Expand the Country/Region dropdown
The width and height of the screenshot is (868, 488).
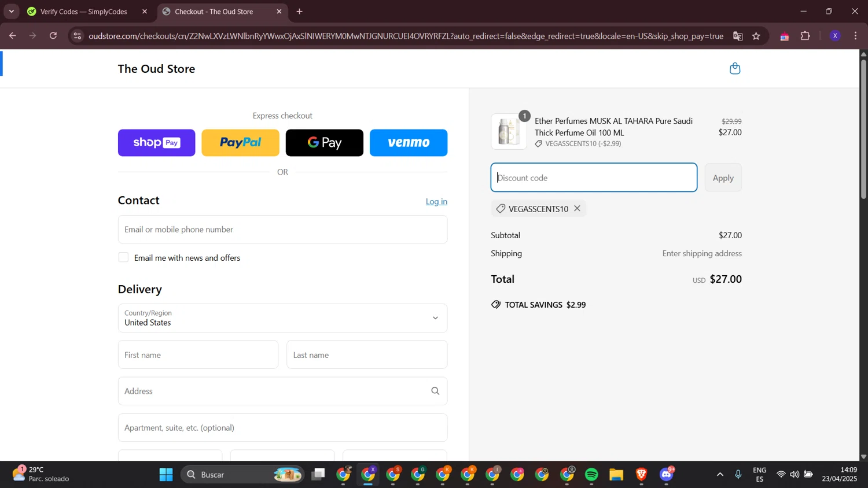[282, 318]
